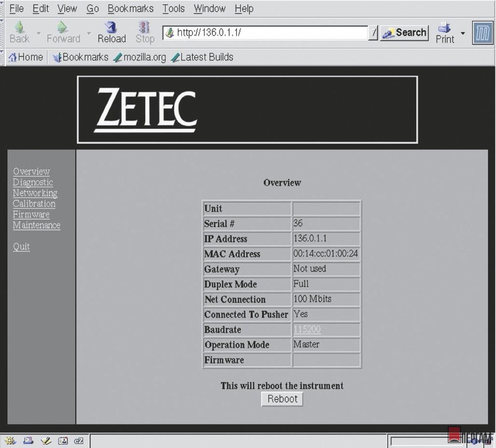Click the ZETEC logo banner
This screenshot has height=448, width=496.
(248, 110)
